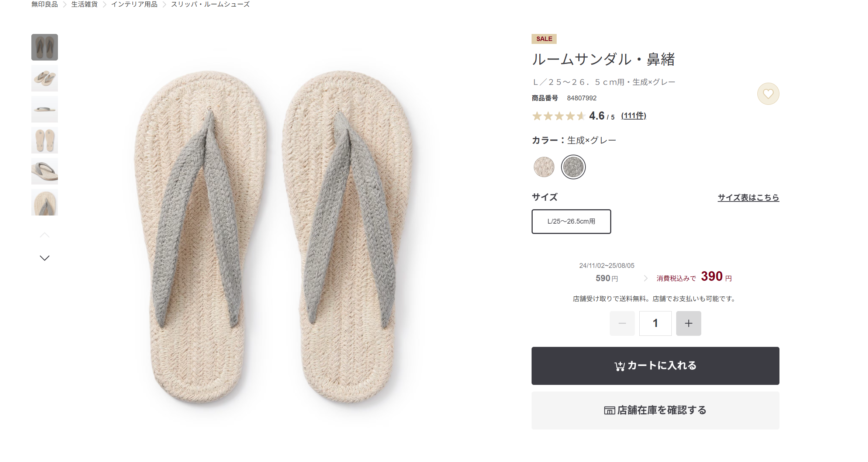Choose size L/25～26.5cm用

[571, 221]
